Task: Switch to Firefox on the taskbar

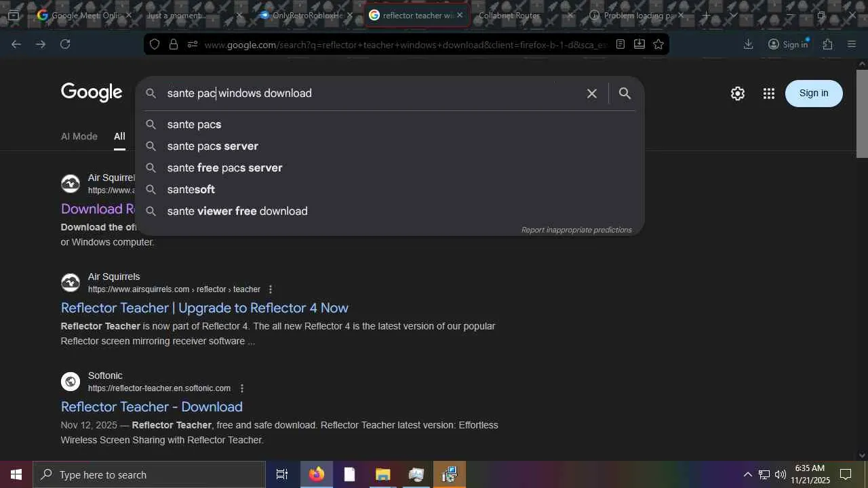Action: 316,474
